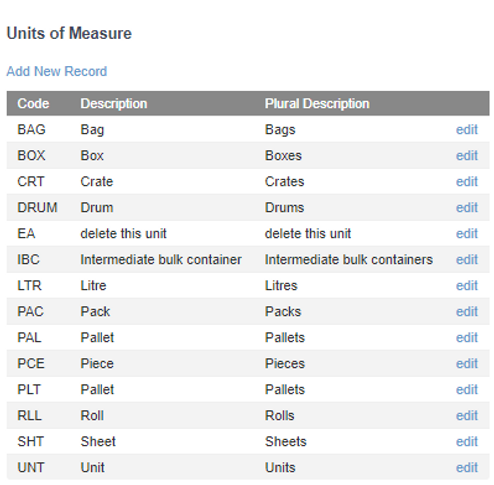Viewport: 494px width, 485px height.
Task: Click the Crate description cell
Action: pyautogui.click(x=97, y=181)
